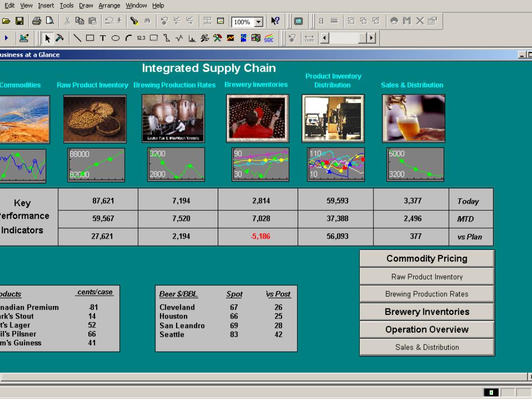Image resolution: width=532 pixels, height=399 pixels.
Task: Select the Line drawing tool
Action: click(77, 38)
